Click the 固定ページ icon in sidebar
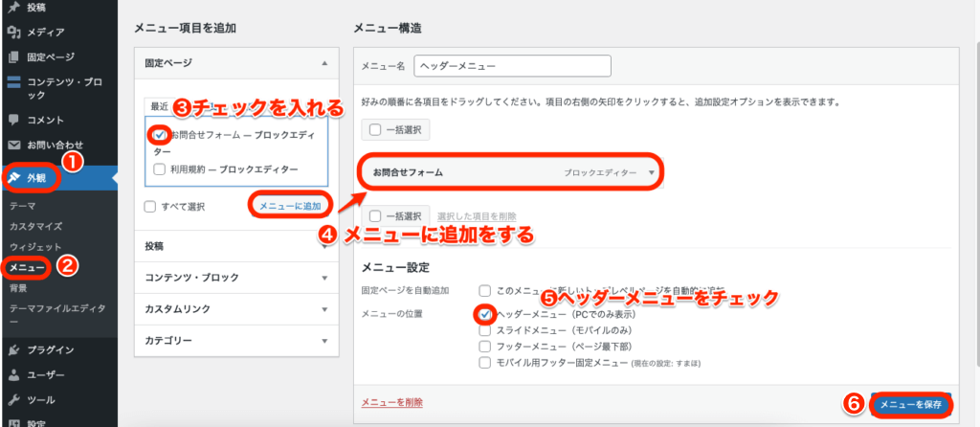This screenshot has height=427, width=980. pyautogui.click(x=13, y=56)
